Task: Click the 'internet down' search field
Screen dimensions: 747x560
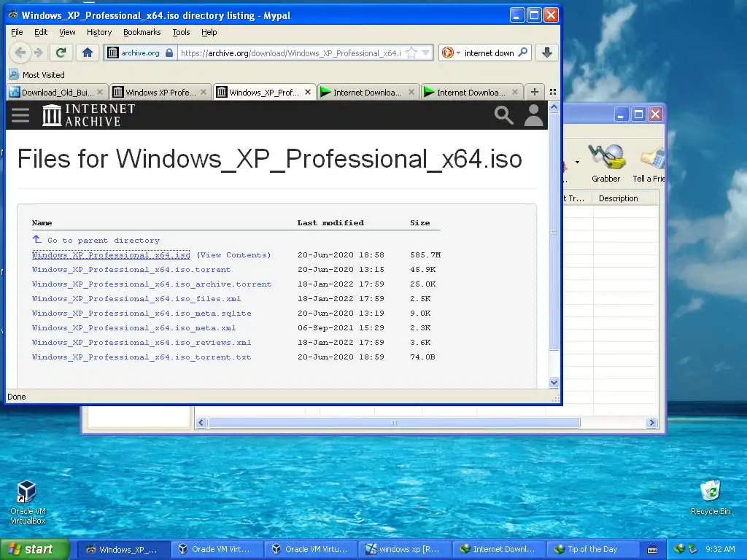Action: 489,52
